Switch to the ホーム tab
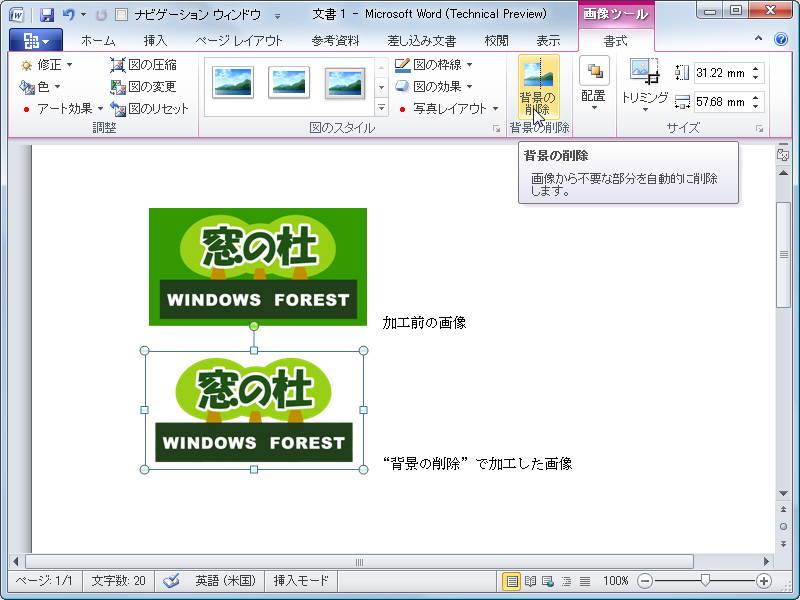Screen dimensions: 800x600 point(98,41)
